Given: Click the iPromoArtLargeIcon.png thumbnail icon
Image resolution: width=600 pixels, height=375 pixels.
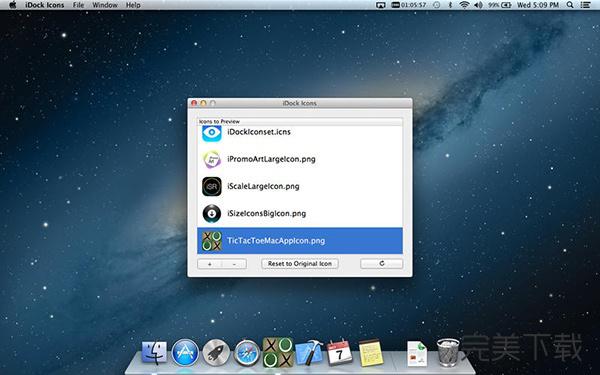Looking at the screenshot, I should 212,159.
